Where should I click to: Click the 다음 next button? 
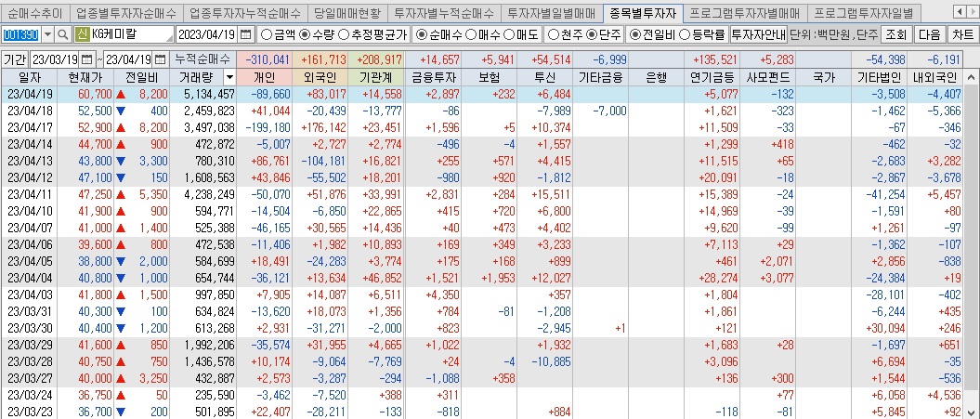click(930, 34)
